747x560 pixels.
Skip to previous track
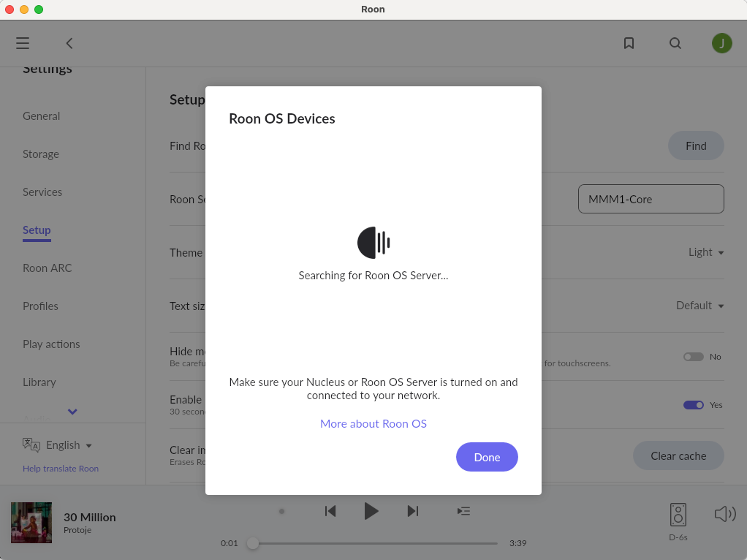pos(330,511)
